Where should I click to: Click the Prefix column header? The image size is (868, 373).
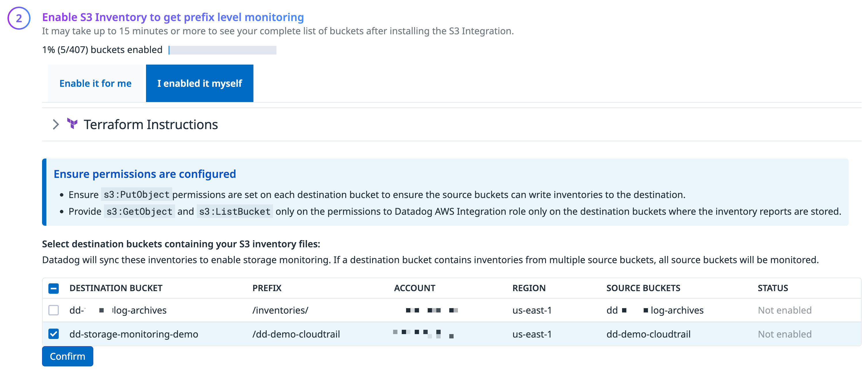click(267, 288)
